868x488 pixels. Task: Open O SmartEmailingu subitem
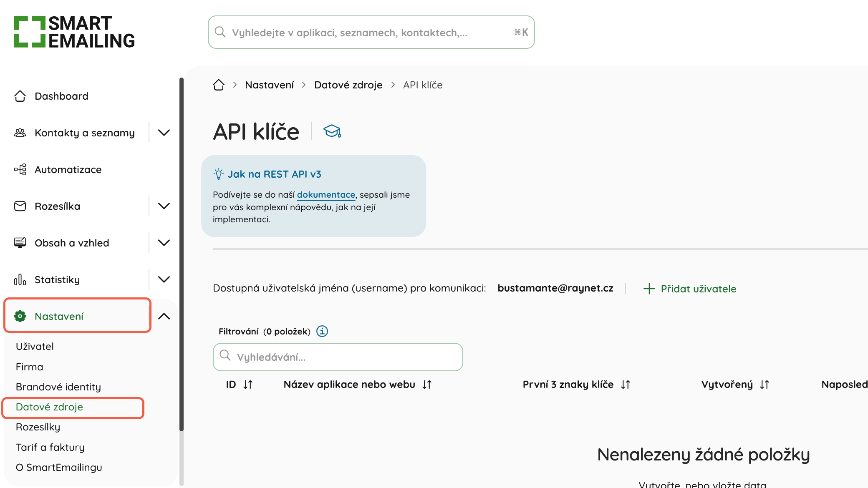click(x=59, y=468)
